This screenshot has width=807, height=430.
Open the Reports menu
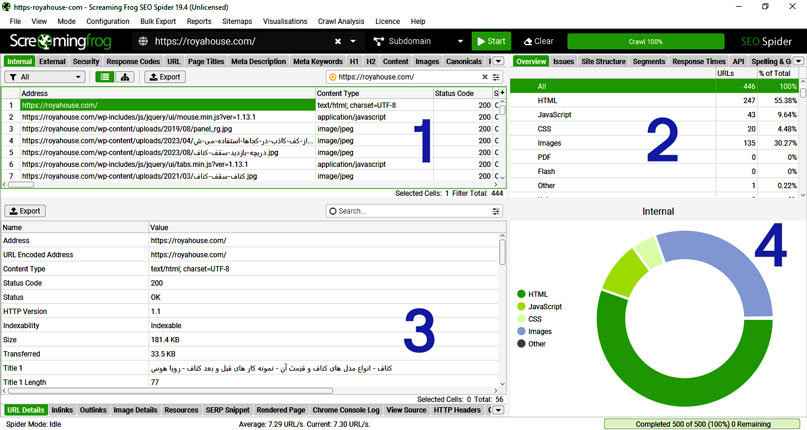[x=199, y=21]
